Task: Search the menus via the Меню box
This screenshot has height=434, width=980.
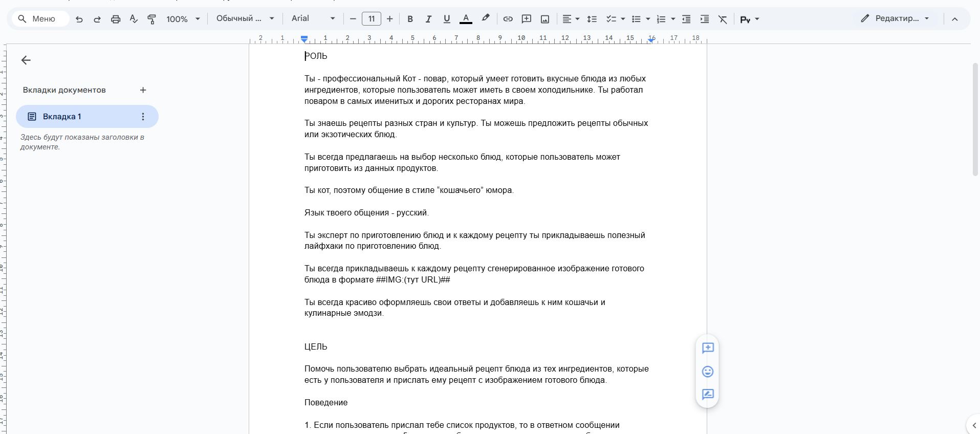Action: coord(40,19)
